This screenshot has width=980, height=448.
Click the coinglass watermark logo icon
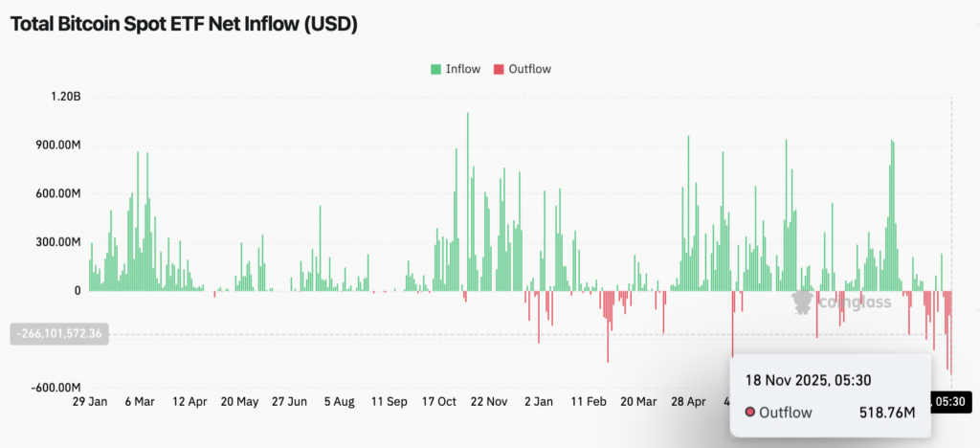coord(803,302)
